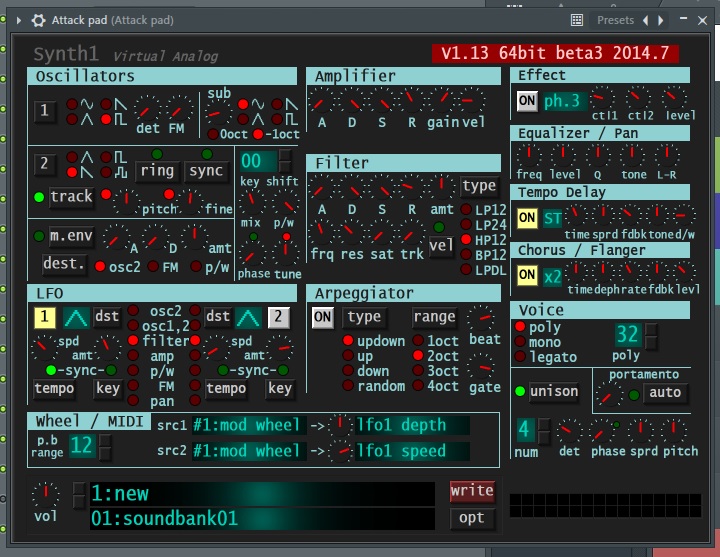Toggle the Tempo Delay ON button
Image resolution: width=720 pixels, height=557 pixels.
point(527,218)
